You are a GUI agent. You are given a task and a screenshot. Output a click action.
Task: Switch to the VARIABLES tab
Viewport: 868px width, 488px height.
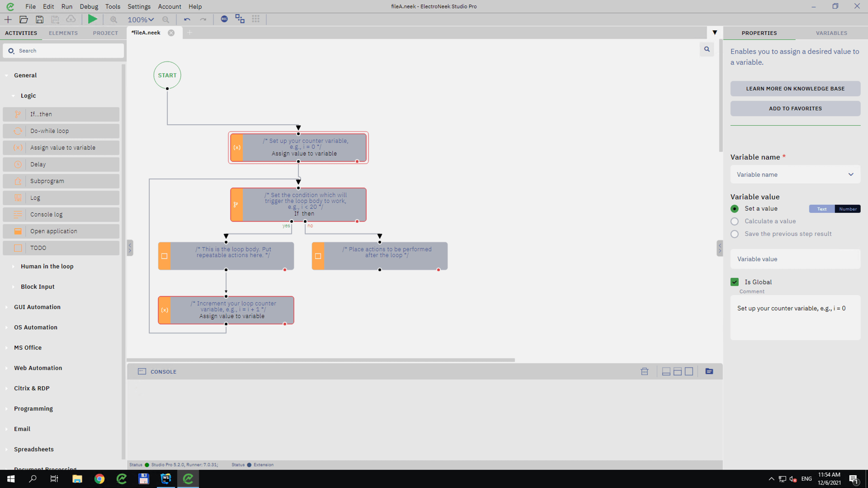(831, 33)
